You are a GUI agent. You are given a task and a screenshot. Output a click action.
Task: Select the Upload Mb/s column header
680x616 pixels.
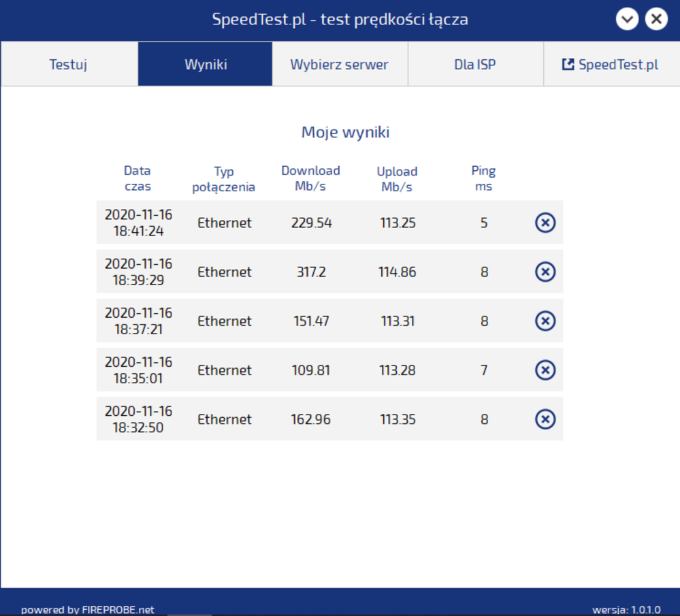[397, 179]
